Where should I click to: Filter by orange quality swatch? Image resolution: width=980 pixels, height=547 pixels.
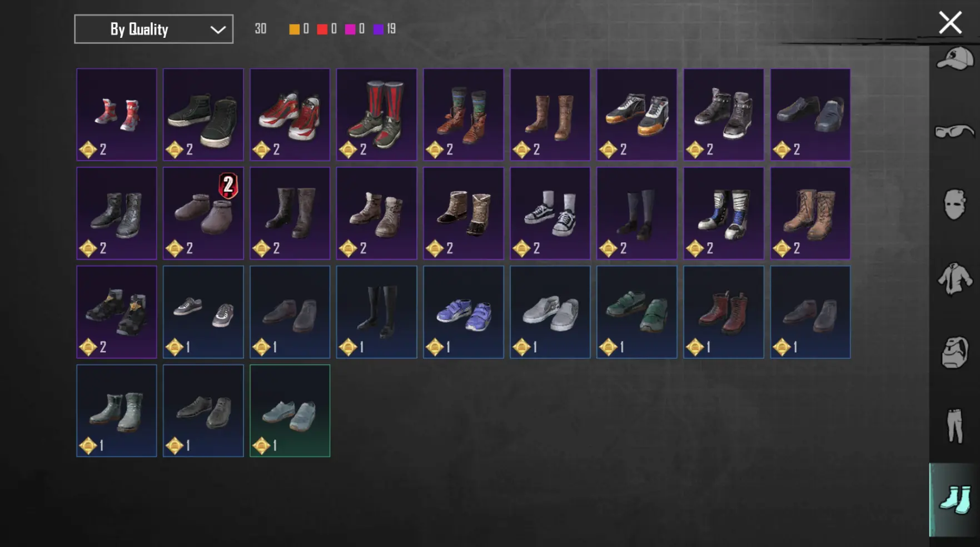[x=294, y=29]
